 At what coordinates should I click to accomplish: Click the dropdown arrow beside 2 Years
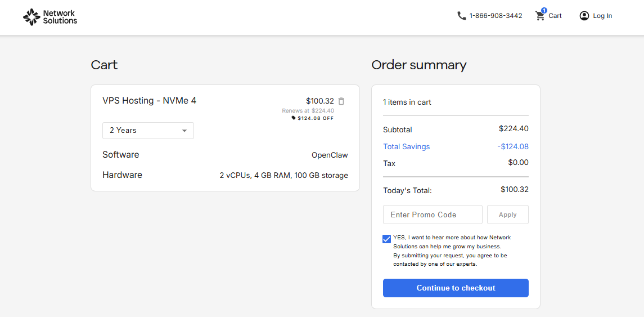[184, 131]
